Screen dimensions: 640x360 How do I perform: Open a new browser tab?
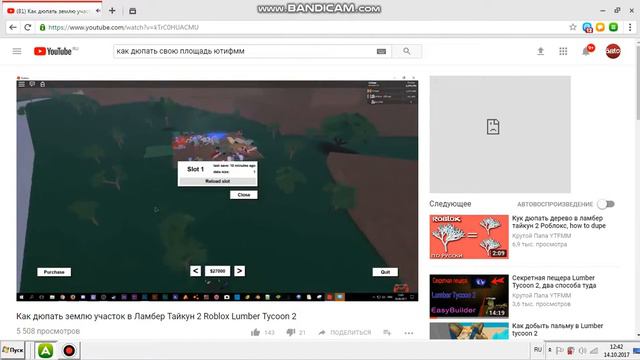click(112, 11)
